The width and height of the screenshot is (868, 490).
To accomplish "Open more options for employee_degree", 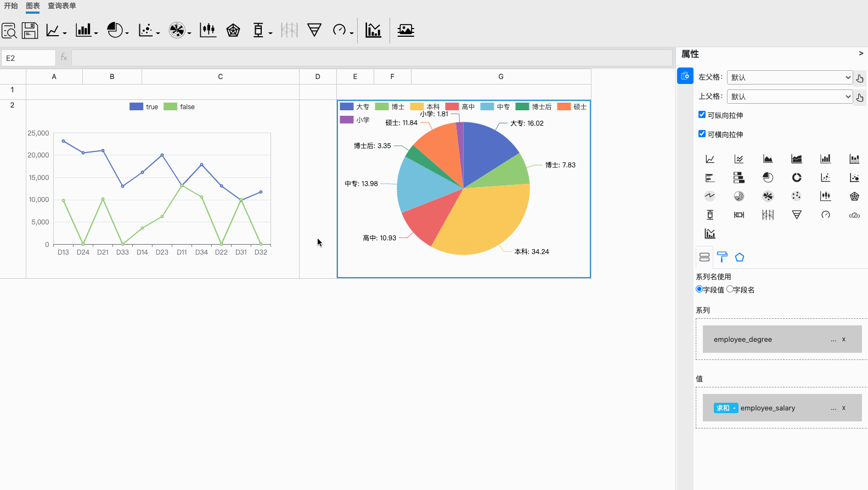I will (x=833, y=340).
